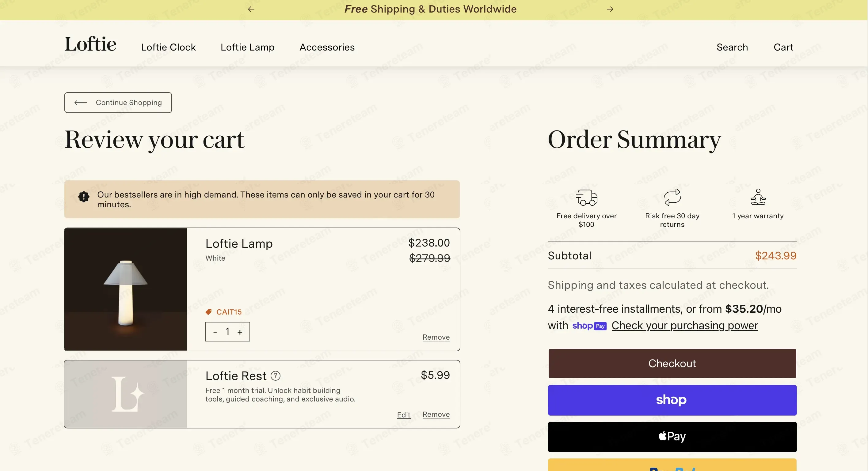Click the Free Shipping & Duties Worldwide banner

(x=430, y=9)
